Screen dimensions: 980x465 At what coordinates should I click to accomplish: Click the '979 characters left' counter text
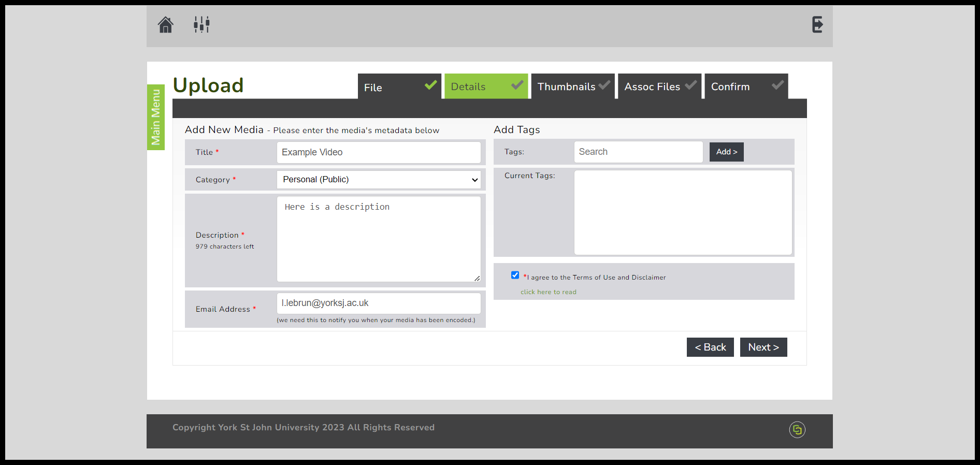[x=225, y=246]
